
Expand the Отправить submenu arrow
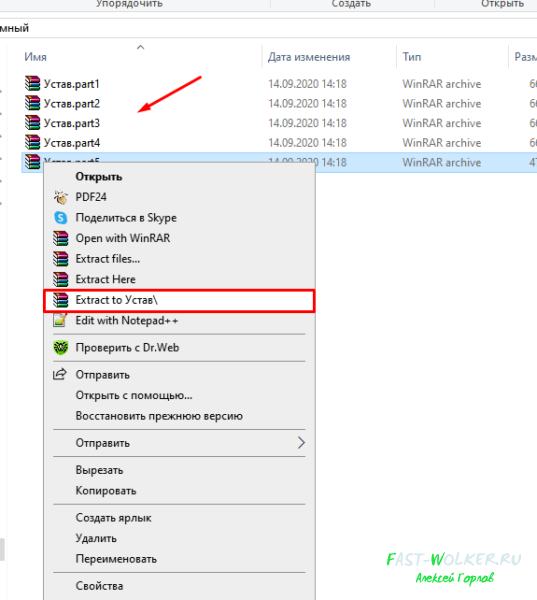pyautogui.click(x=301, y=443)
